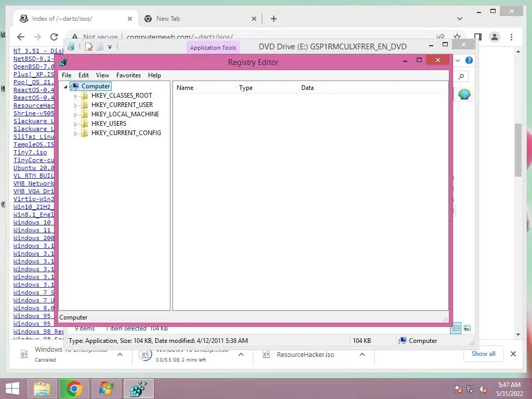Open the Chrome profile icon
Screen dimensions: 532x399
click(x=495, y=37)
